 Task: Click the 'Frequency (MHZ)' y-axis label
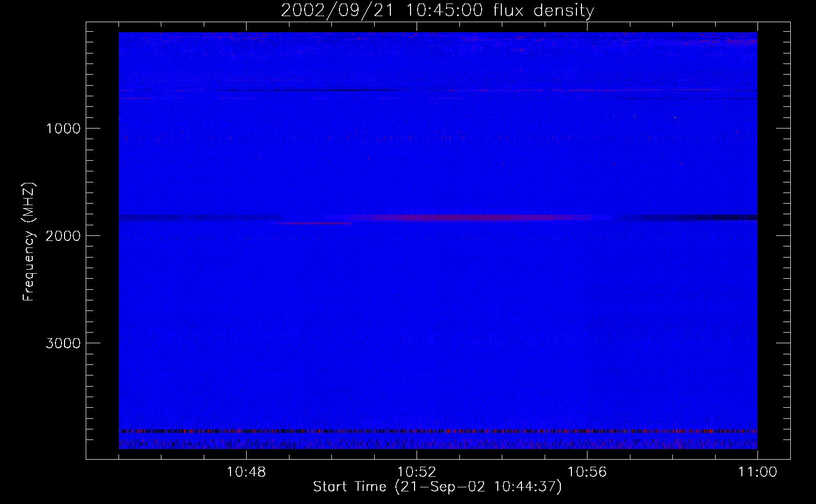pyautogui.click(x=29, y=242)
